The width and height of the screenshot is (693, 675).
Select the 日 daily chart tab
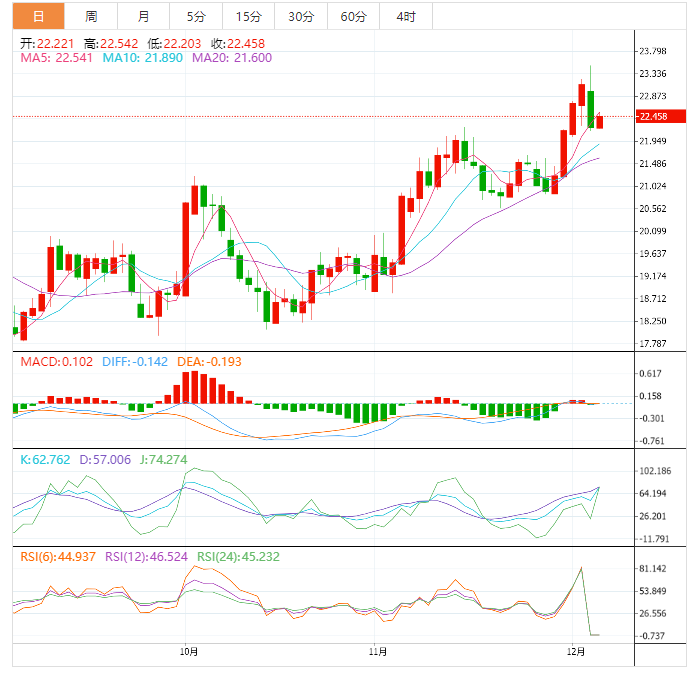click(38, 16)
